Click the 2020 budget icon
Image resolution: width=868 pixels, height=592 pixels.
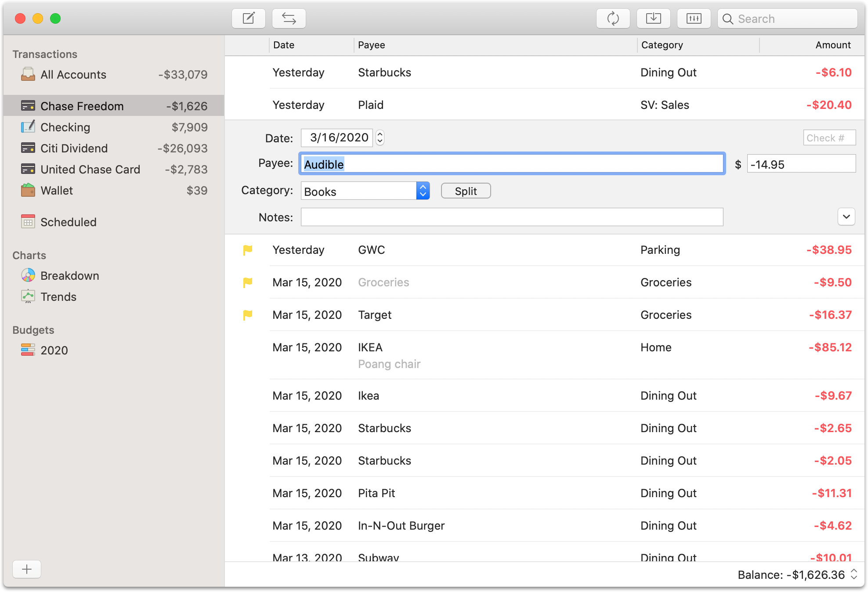pos(28,350)
